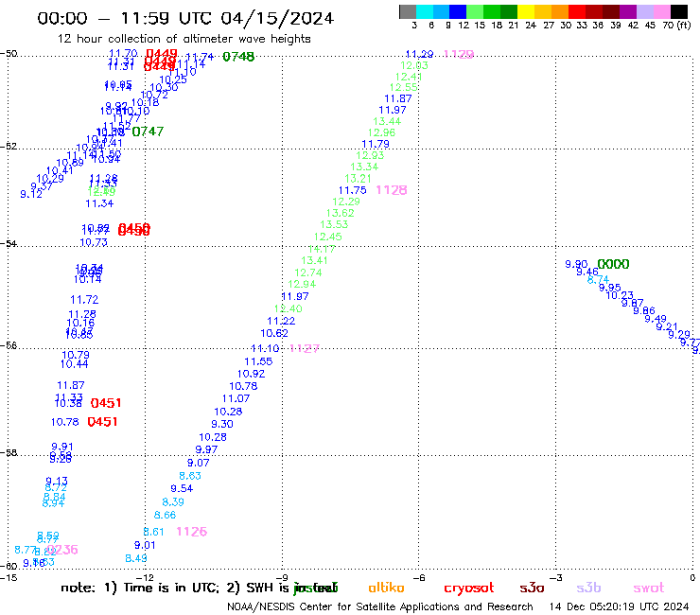This screenshot has height=615, width=700.
Task: Click the purple 39-42 ft legend swatch
Action: click(x=628, y=11)
